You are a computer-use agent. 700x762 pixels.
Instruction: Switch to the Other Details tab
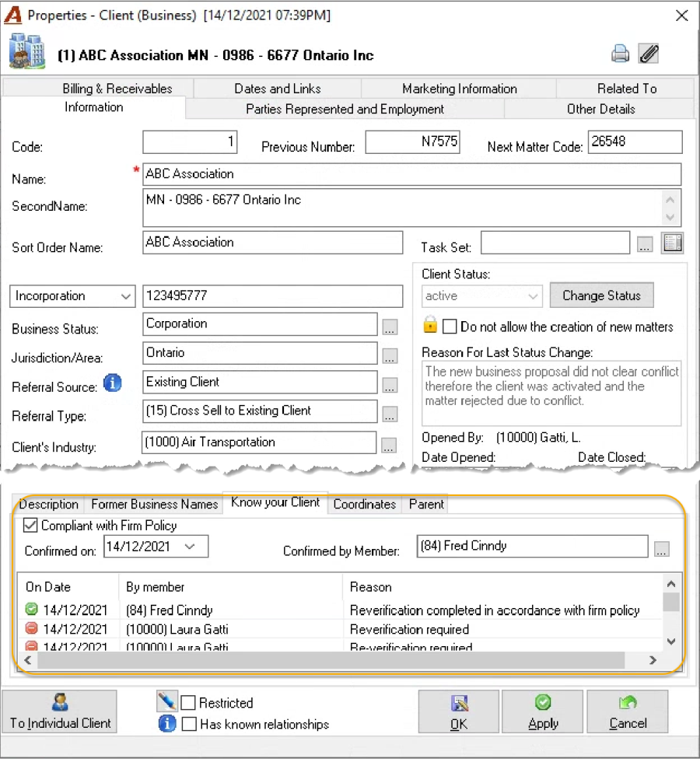click(x=600, y=109)
